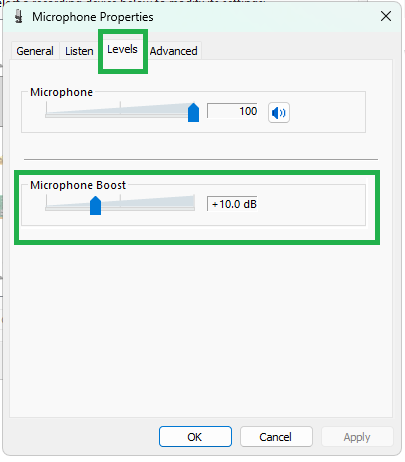The image size is (405, 462).
Task: Click the microphone icon in title bar
Action: point(19,16)
